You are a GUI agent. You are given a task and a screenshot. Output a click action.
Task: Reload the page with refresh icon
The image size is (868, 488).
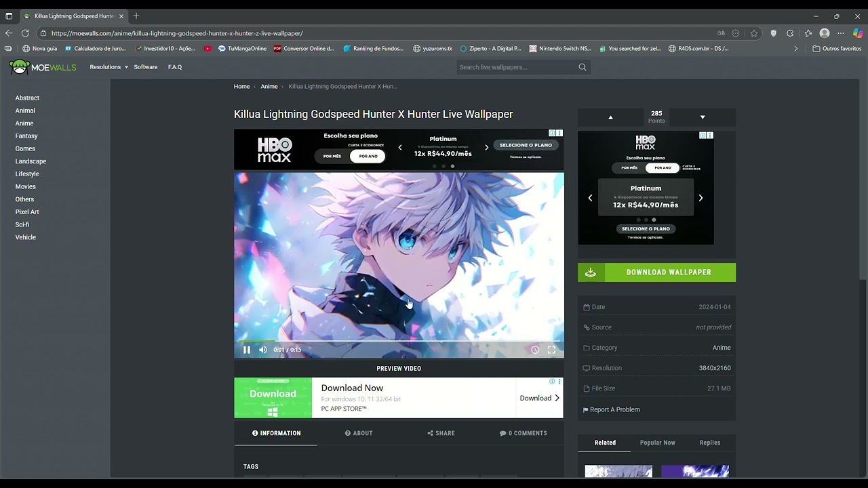point(25,33)
